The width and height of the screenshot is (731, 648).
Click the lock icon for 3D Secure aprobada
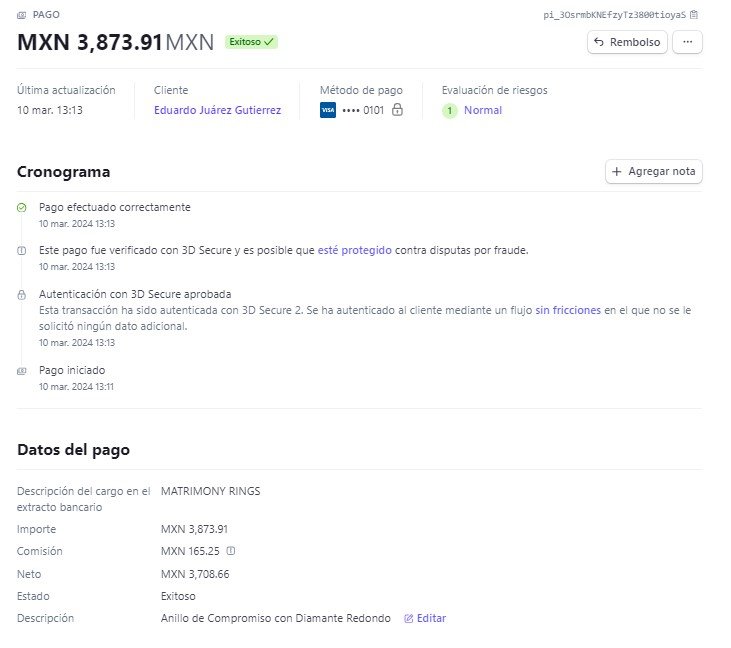21,295
